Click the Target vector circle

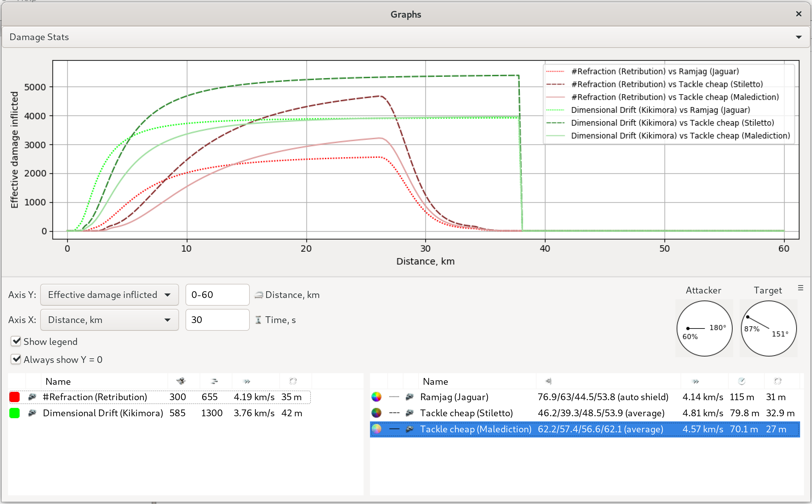pyautogui.click(x=768, y=328)
